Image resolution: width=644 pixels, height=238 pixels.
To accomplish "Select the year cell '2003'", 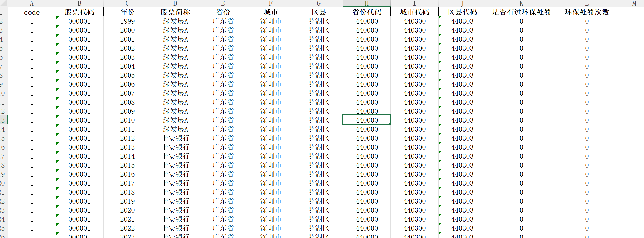I will click(x=127, y=57).
